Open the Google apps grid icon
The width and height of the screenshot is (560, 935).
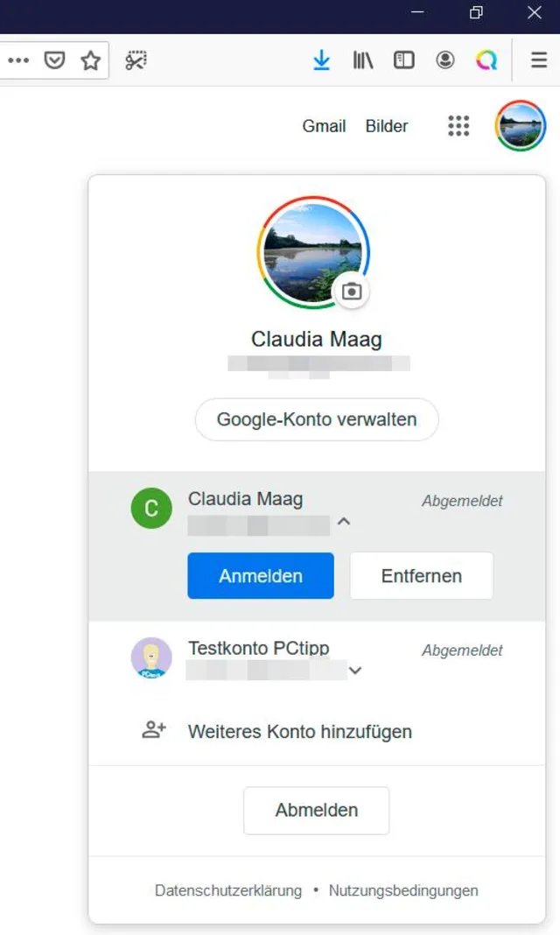pyautogui.click(x=458, y=126)
